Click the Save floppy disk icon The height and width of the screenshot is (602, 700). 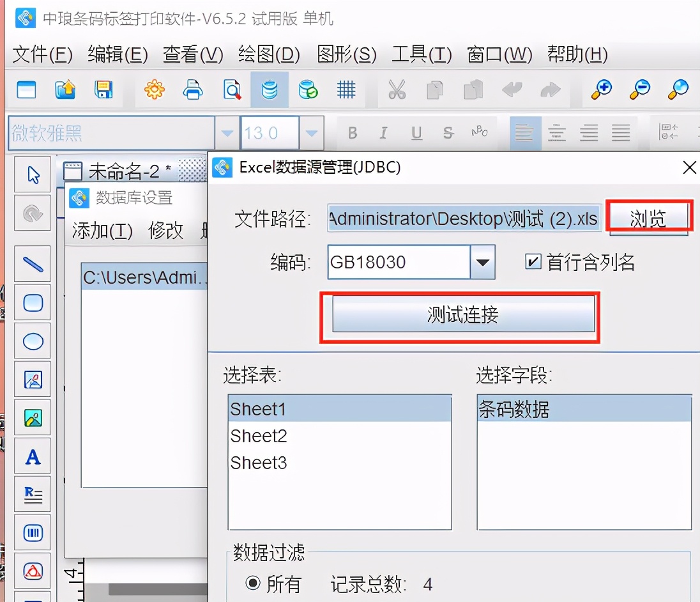103,89
